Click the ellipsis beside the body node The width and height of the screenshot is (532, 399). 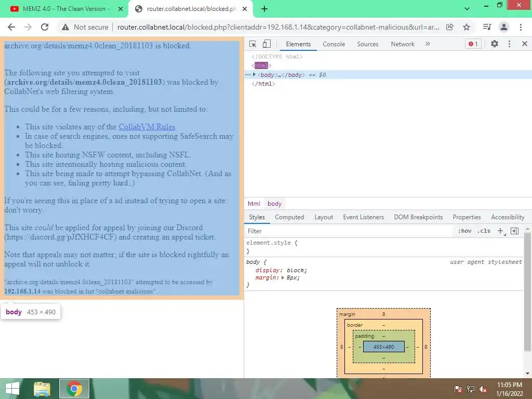(x=248, y=75)
